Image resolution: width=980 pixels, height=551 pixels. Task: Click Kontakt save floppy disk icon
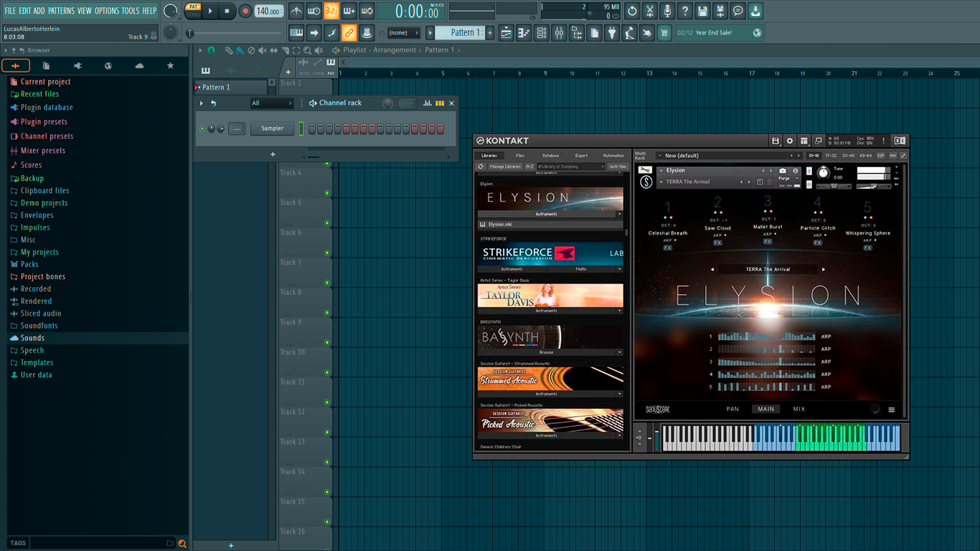[776, 141]
